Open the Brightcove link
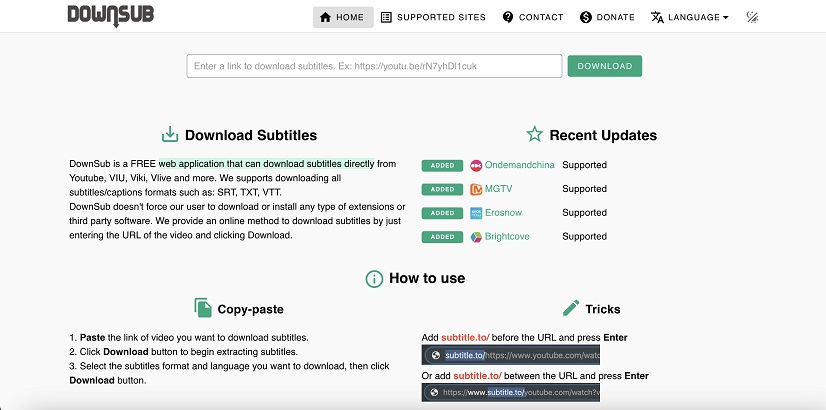The image size is (826, 410). tap(507, 237)
